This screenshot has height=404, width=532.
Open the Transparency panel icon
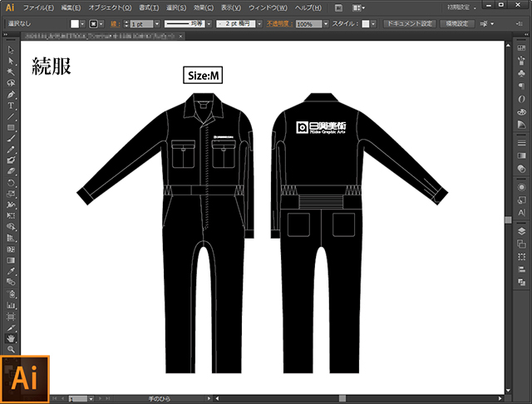[521, 169]
